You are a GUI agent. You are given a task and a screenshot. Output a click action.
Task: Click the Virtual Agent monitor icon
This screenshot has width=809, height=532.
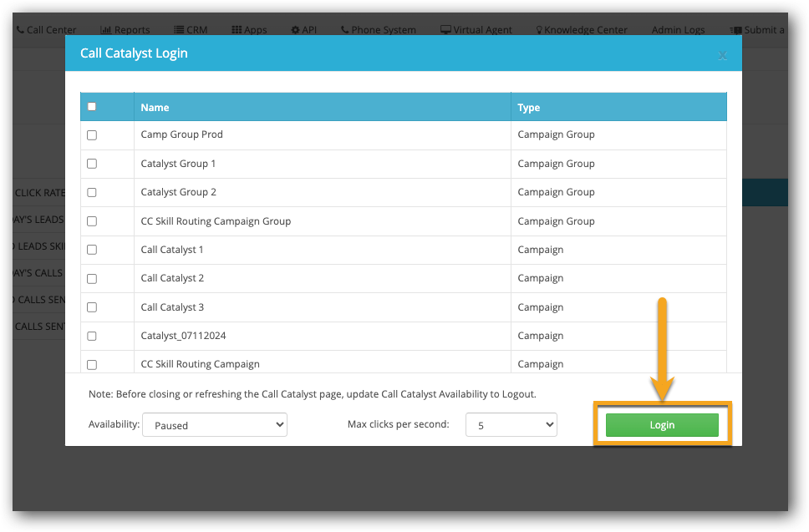pyautogui.click(x=445, y=30)
